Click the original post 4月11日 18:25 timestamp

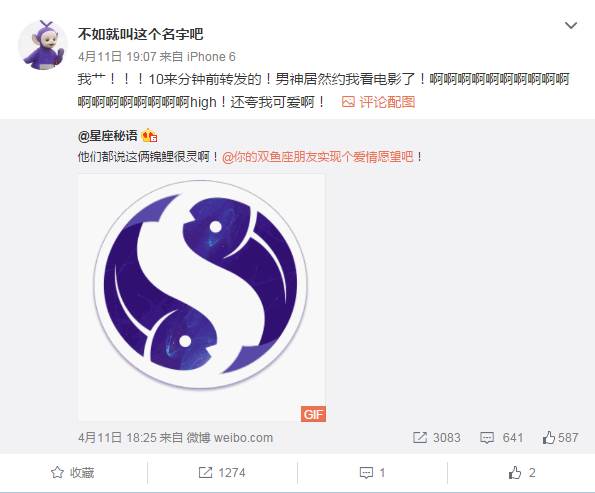click(117, 438)
